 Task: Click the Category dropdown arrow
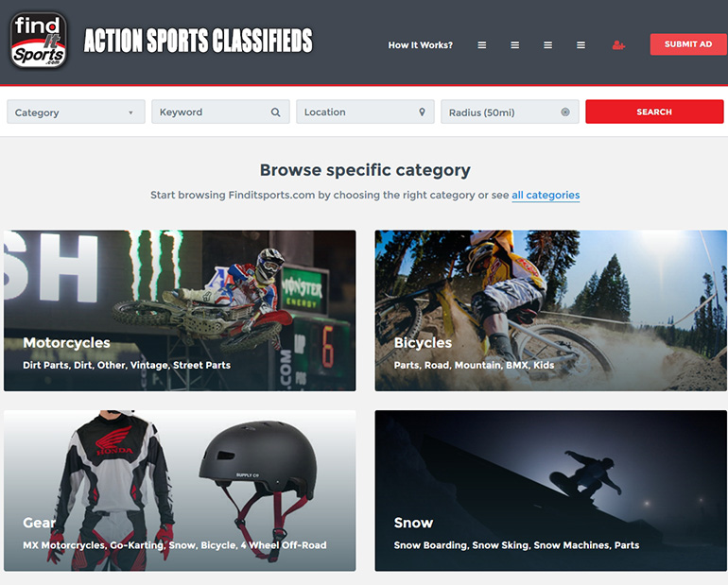(x=130, y=112)
